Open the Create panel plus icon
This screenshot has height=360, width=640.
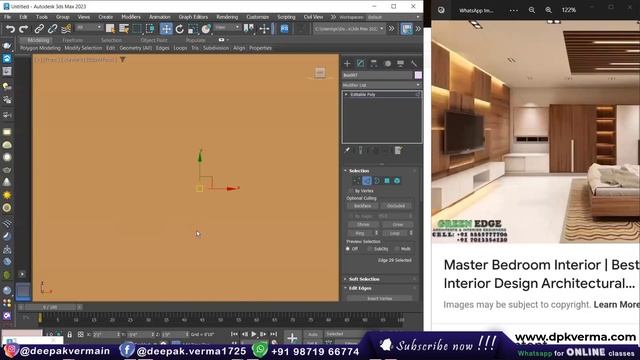pyautogui.click(x=347, y=63)
